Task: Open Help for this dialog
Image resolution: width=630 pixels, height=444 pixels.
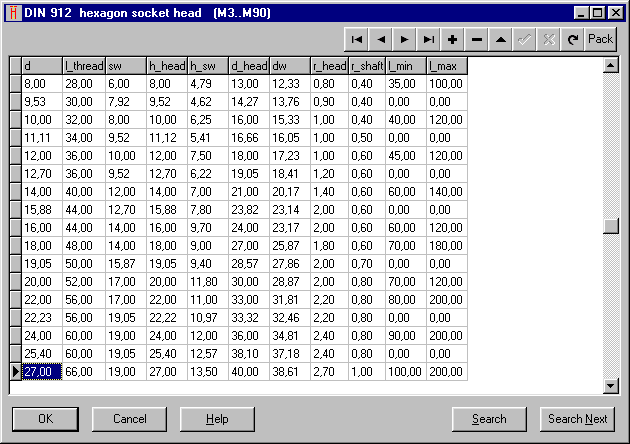Action: [x=217, y=419]
